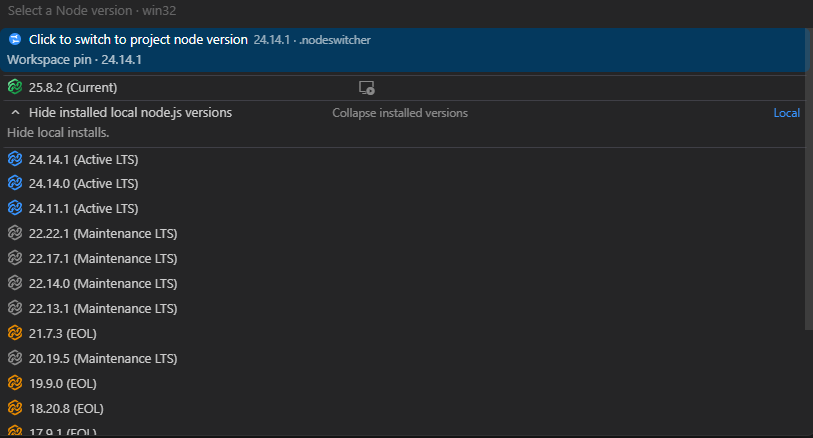Choose Node 24.14.1 (Active LTS)

pyautogui.click(x=403, y=159)
